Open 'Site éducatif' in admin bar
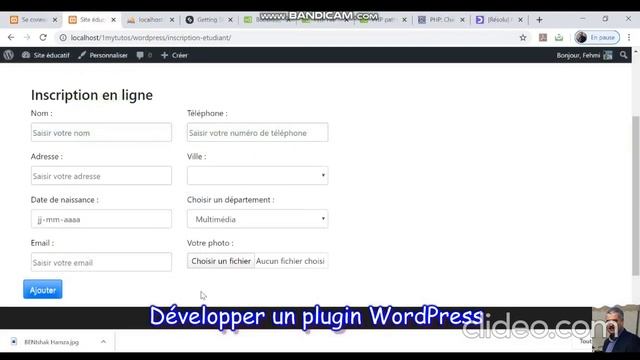 (x=46, y=55)
